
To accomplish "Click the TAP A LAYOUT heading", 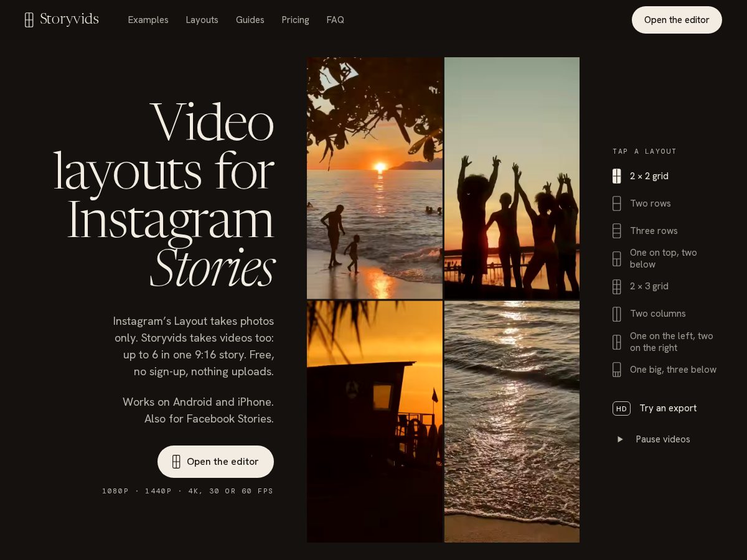I will (x=644, y=151).
